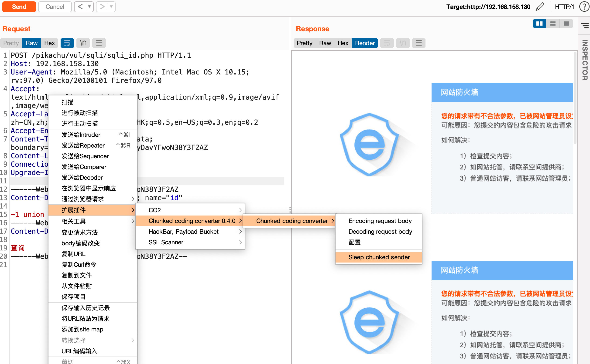The image size is (590, 364).
Task: Switch to side-by-side layout view
Action: click(x=539, y=24)
